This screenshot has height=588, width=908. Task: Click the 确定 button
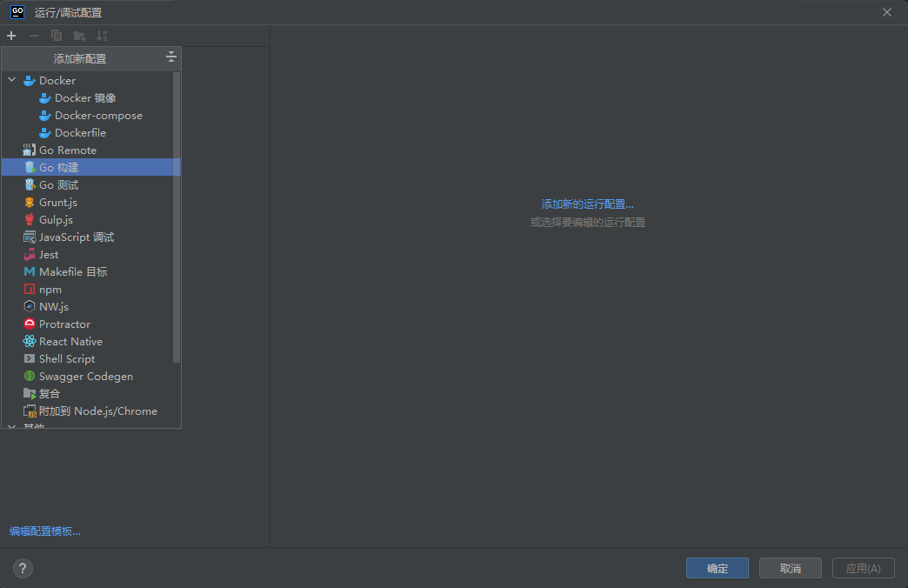click(717, 568)
